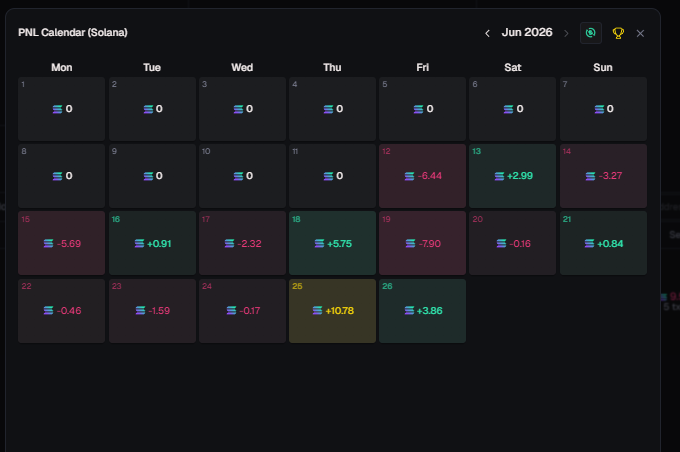
Task: Click the Solana icon beside +0.91
Action: [x=139, y=244]
